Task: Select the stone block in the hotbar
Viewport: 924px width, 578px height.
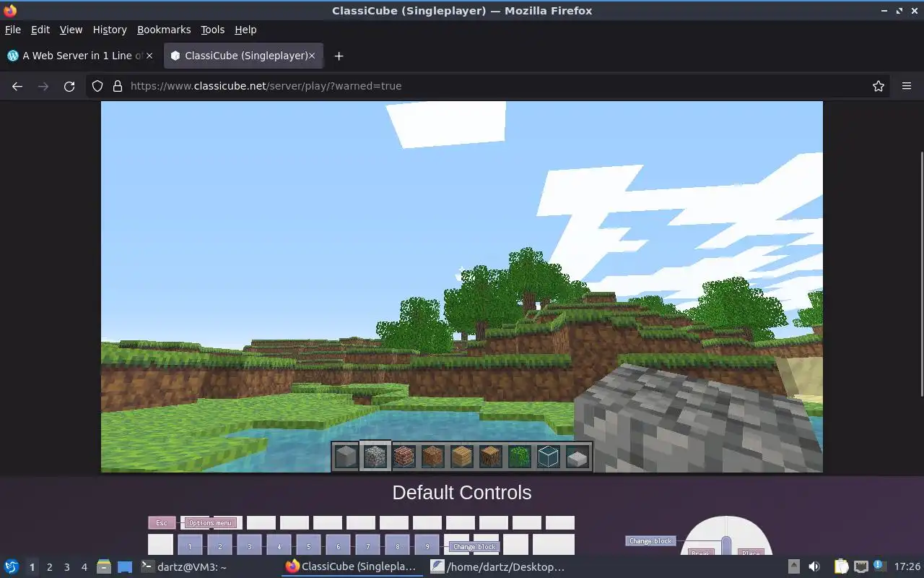Action: tap(346, 456)
